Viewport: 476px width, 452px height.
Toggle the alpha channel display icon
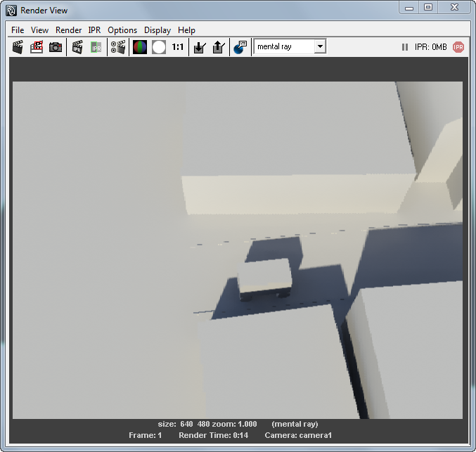tap(159, 47)
